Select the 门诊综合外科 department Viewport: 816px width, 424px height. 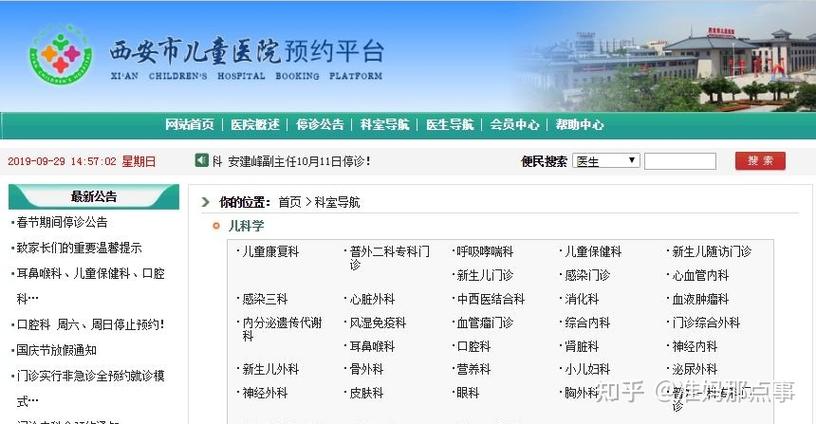tap(706, 323)
